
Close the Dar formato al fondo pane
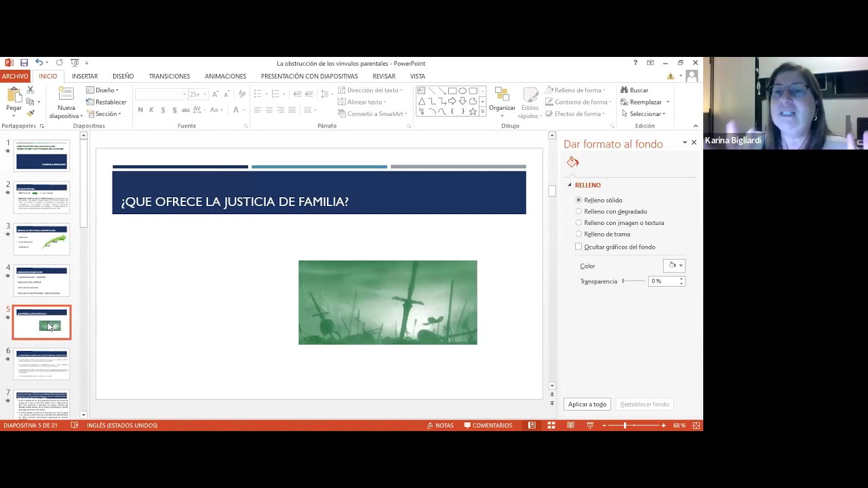(x=694, y=142)
